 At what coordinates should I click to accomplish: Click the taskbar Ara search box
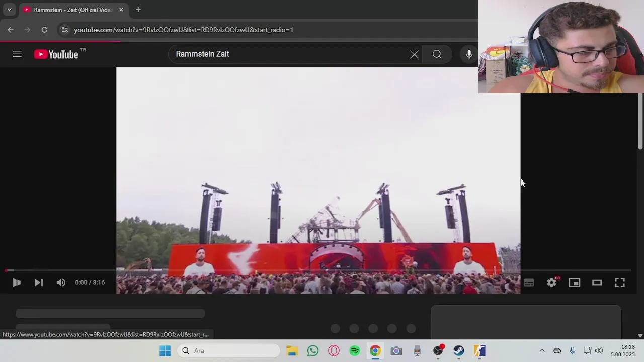coord(229,351)
